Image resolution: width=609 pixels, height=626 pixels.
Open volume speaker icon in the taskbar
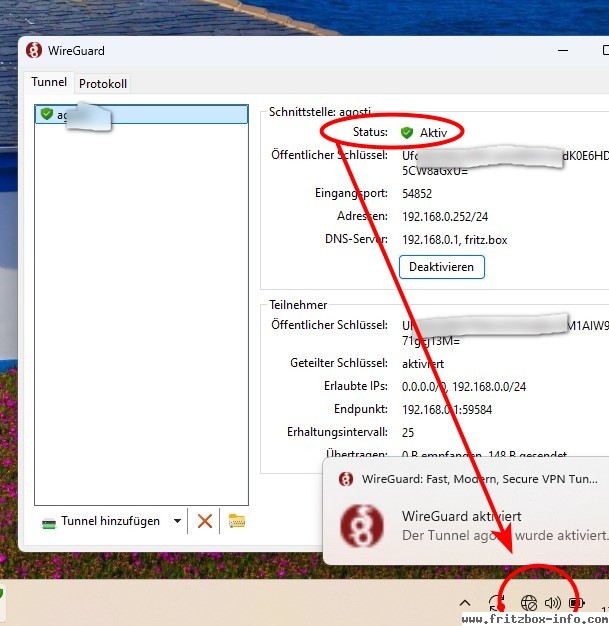click(x=552, y=602)
